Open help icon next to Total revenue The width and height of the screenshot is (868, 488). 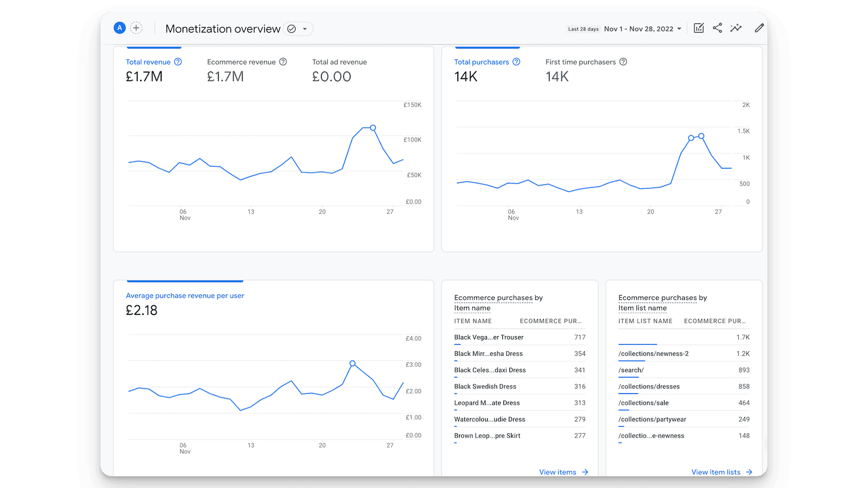tap(178, 62)
